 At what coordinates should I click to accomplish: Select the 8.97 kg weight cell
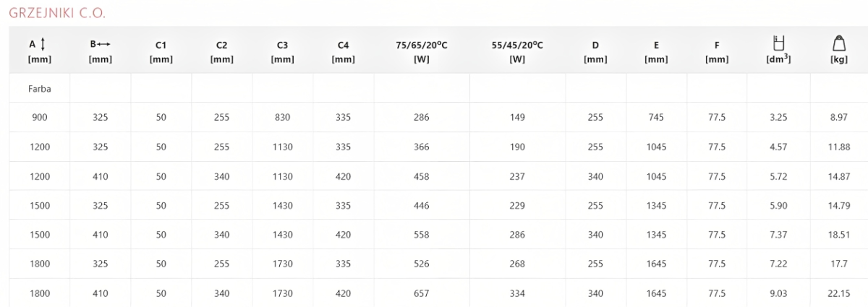point(838,117)
